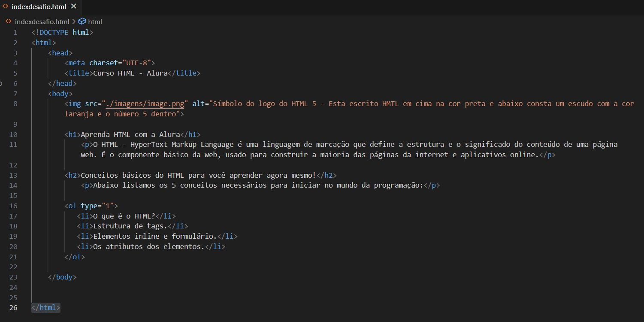The image size is (644, 322).
Task: Click the alt attribute name
Action: (x=199, y=104)
